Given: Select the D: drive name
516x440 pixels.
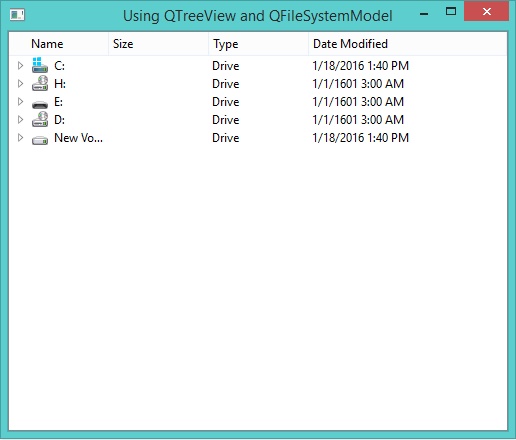Looking at the screenshot, I should tap(59, 120).
